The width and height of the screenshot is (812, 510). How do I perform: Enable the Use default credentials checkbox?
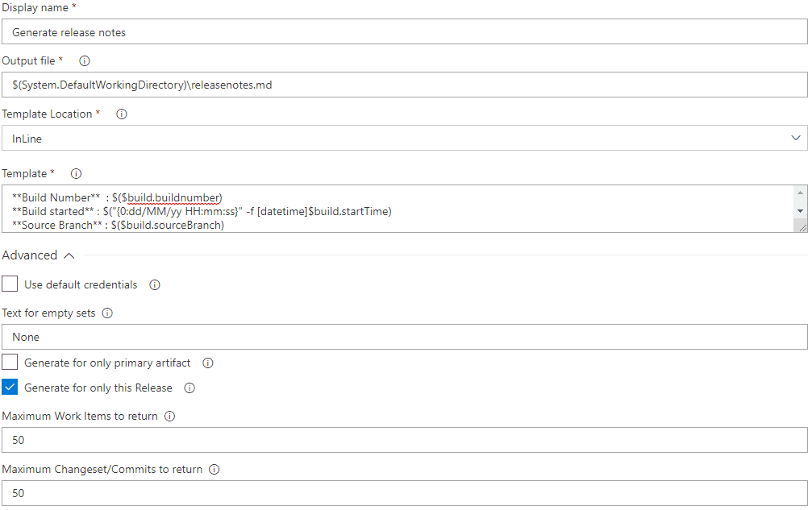pos(10,284)
